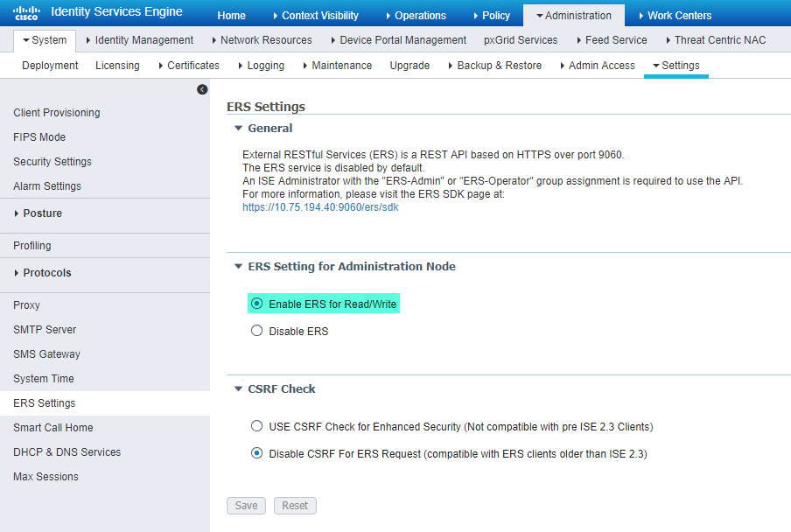Open the Work Centers dropdown menu
The height and width of the screenshot is (532, 791).
675,16
